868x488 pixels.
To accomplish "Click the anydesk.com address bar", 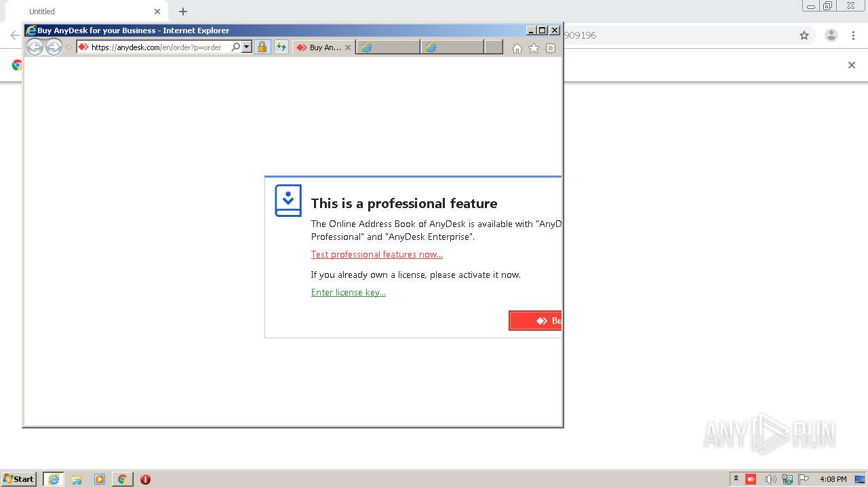I will pos(156,47).
